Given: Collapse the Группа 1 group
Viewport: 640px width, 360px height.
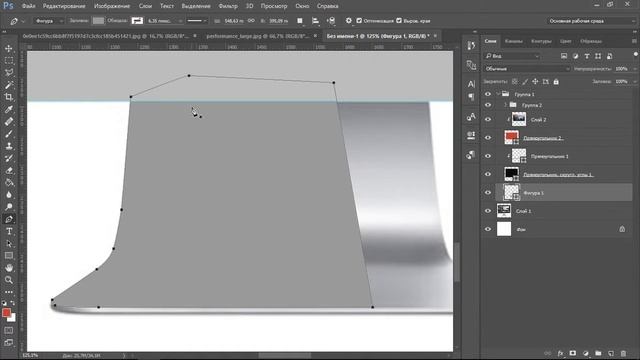Looking at the screenshot, I should (x=498, y=94).
